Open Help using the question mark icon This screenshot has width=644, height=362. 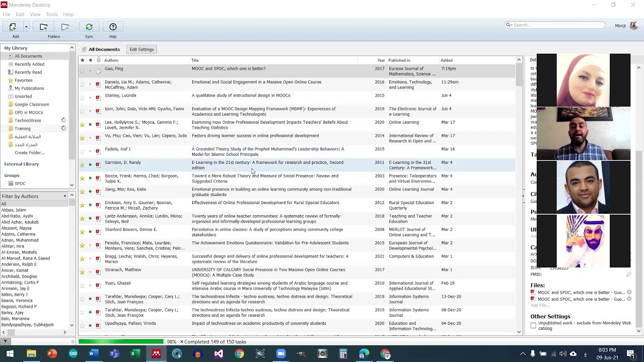click(113, 27)
